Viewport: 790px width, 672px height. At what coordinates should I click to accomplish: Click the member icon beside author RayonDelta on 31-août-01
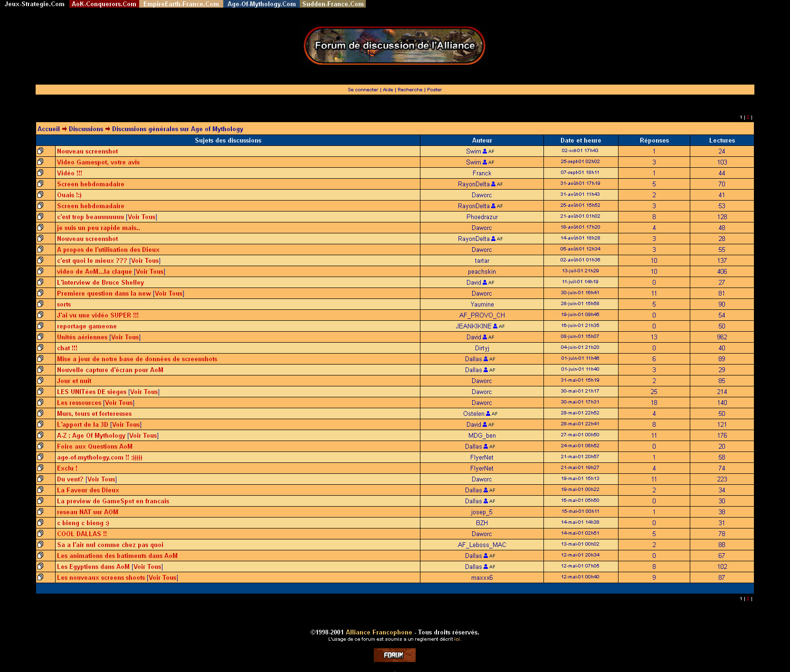(493, 184)
